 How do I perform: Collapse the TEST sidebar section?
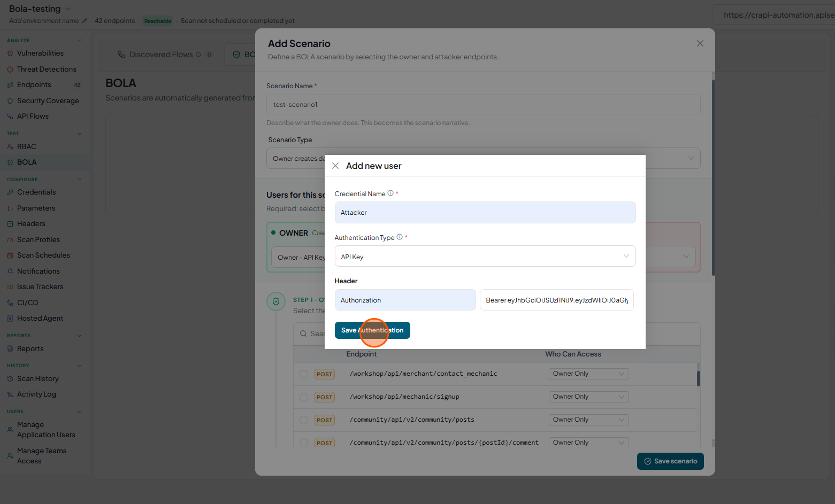(x=79, y=134)
